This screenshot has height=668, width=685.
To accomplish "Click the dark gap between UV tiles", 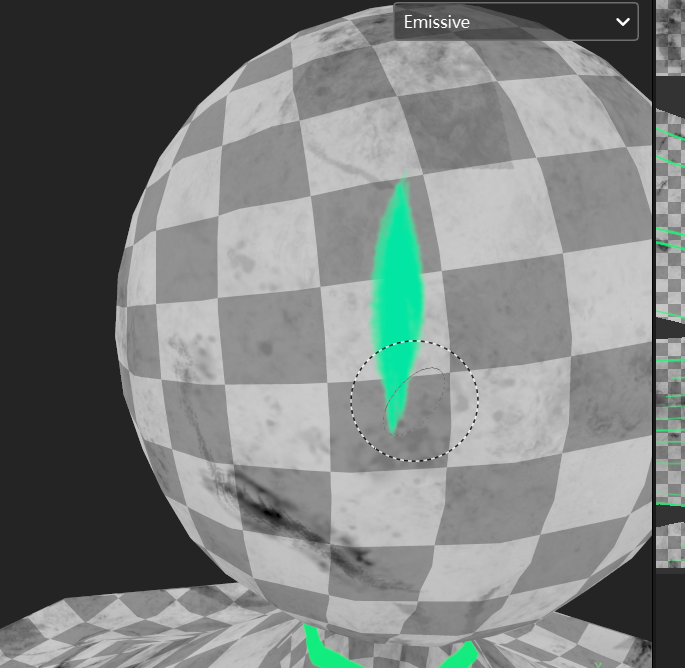I will click(670, 328).
